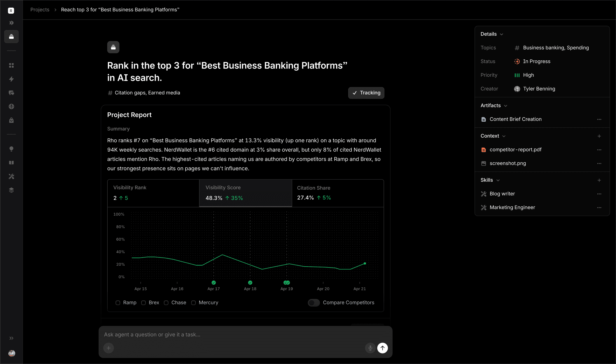Click the microphone icon in chat box
The height and width of the screenshot is (364, 616).
(x=370, y=348)
